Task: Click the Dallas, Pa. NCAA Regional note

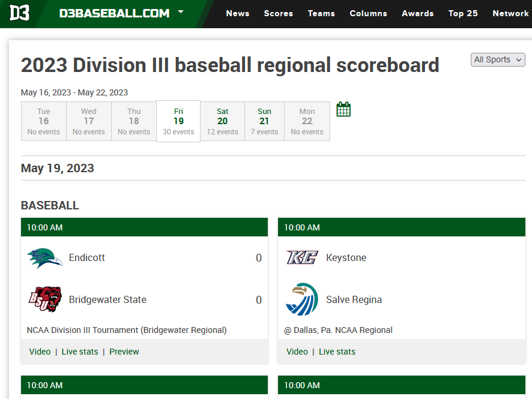Action: tap(338, 330)
